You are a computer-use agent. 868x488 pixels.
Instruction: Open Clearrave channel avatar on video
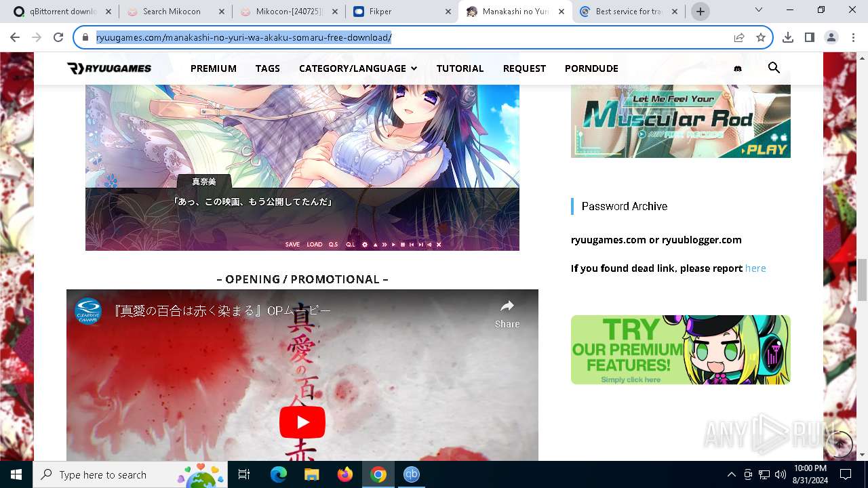(x=88, y=311)
